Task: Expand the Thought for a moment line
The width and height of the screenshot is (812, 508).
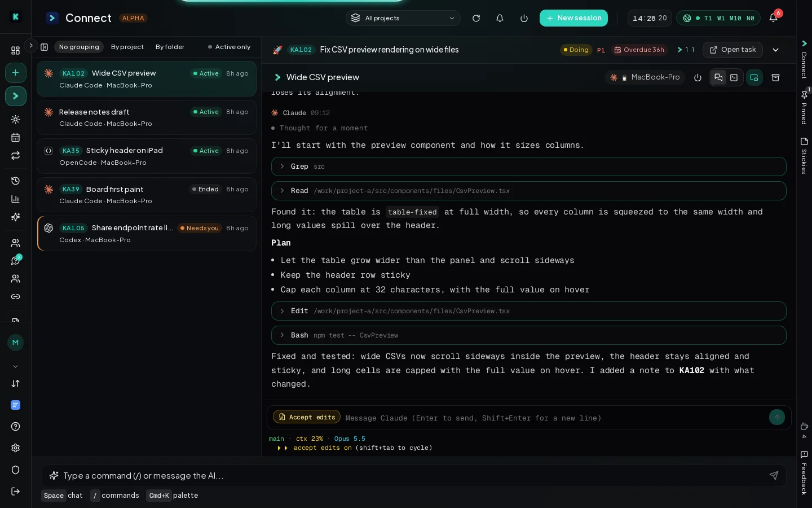Action: coord(319,128)
